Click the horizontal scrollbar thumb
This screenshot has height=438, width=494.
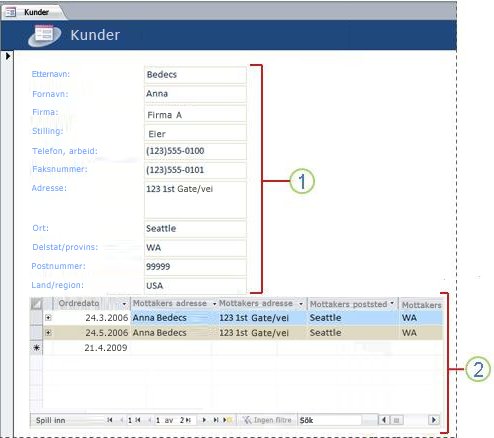point(397,420)
